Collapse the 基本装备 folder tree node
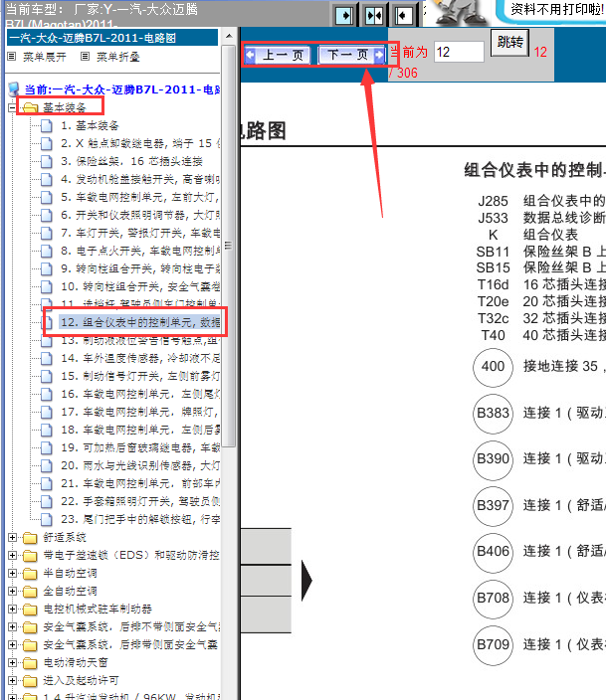 (x=12, y=107)
